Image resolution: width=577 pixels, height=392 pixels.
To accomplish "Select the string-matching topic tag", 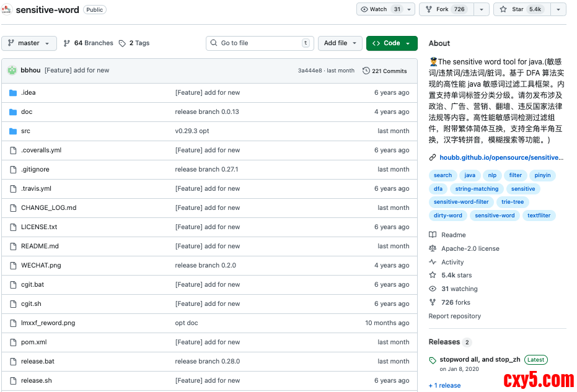I will [477, 189].
